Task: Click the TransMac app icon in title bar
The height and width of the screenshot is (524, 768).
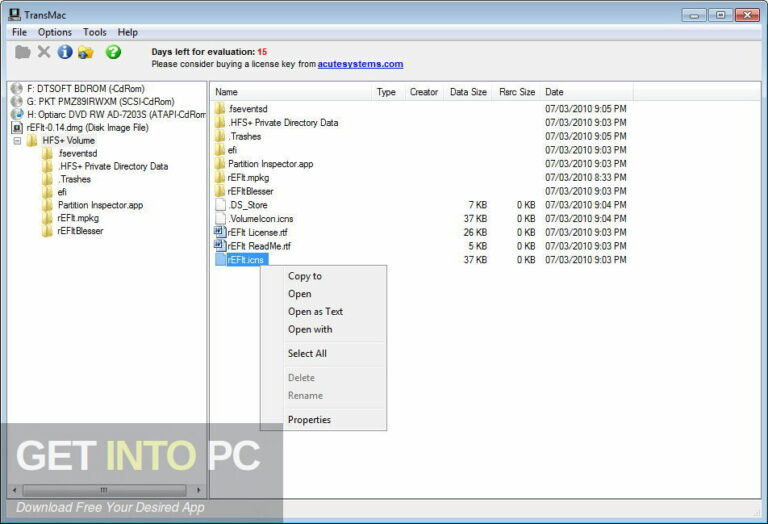Action: click(x=15, y=14)
